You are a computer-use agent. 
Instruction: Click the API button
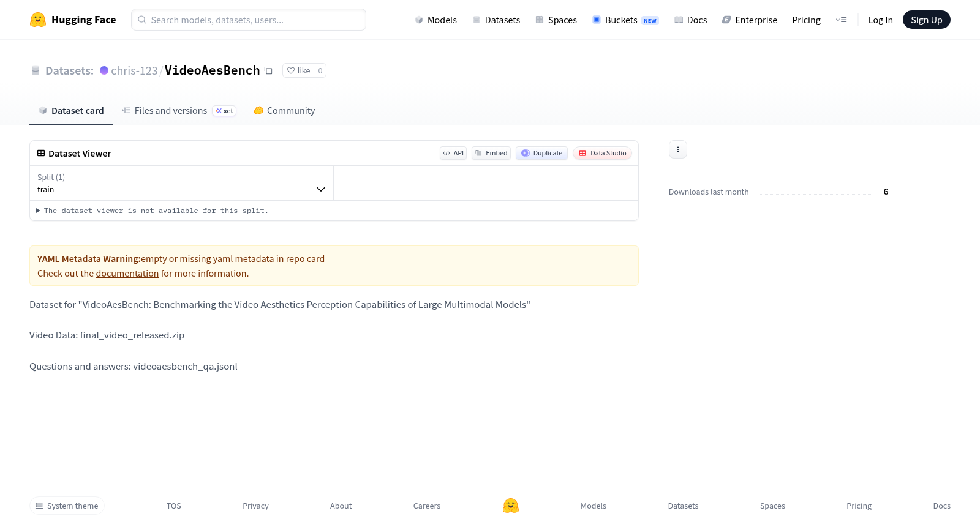click(x=453, y=153)
